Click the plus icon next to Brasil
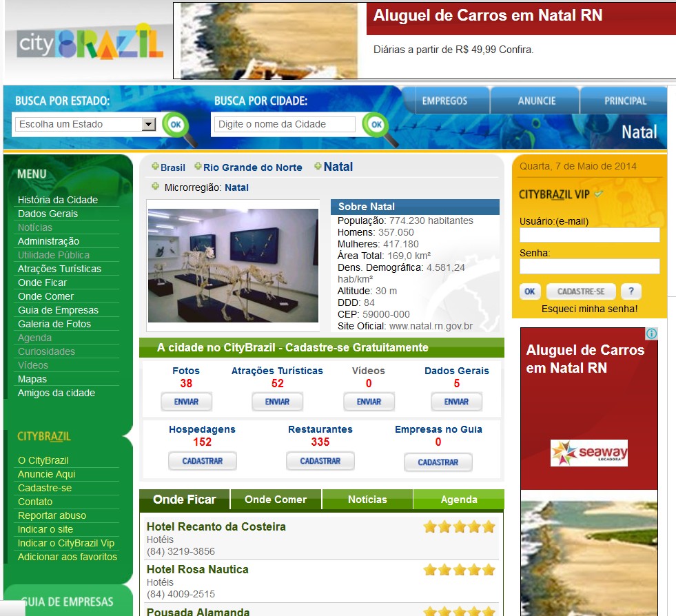This screenshot has width=676, height=616. click(x=155, y=167)
